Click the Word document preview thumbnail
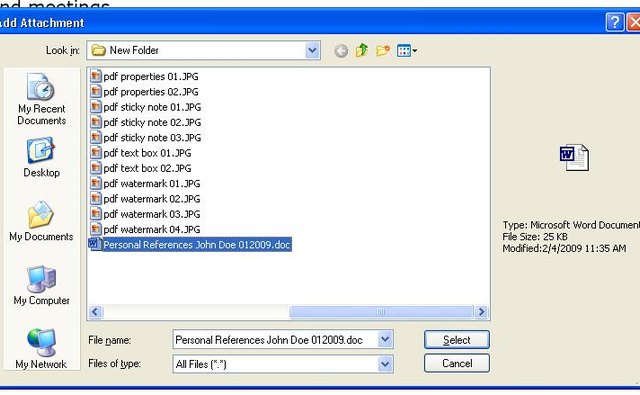The image size is (640, 395). (574, 158)
